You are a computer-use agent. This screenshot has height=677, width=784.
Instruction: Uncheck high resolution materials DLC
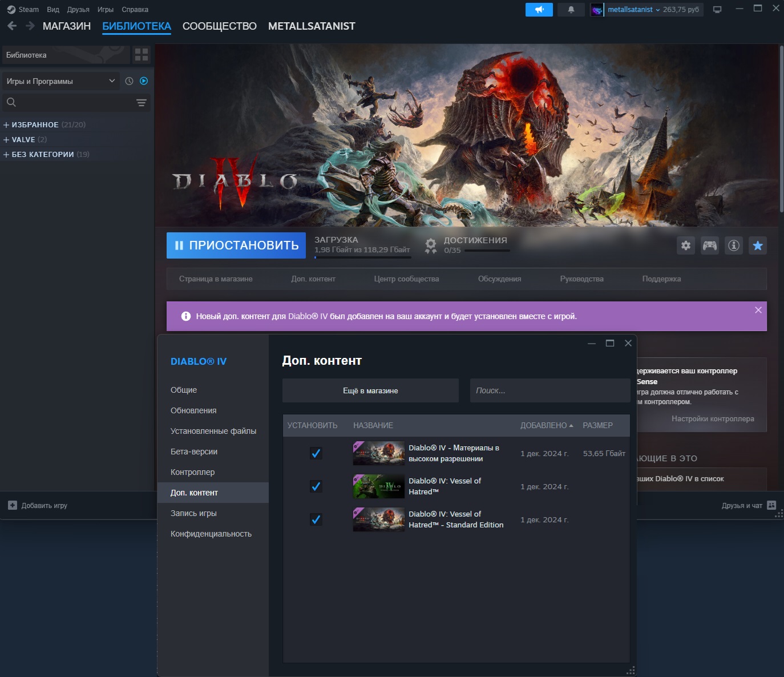coord(316,453)
